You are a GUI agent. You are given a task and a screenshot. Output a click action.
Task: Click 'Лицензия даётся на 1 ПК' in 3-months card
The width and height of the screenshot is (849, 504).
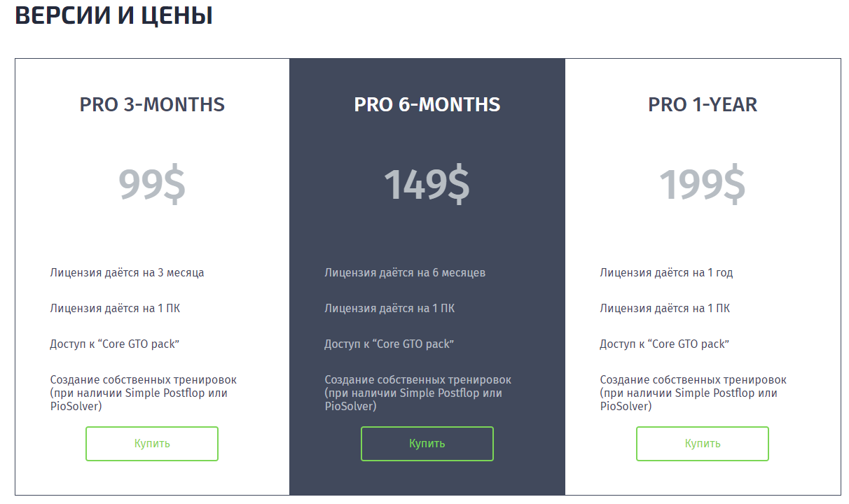(115, 308)
